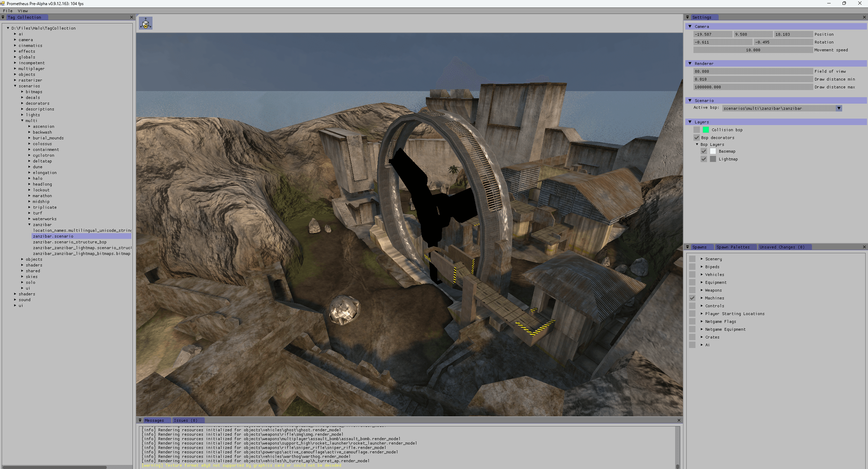Screen dimensions: 868x469
Task: Toggle the Machines spawn visibility checkbox
Action: point(692,298)
